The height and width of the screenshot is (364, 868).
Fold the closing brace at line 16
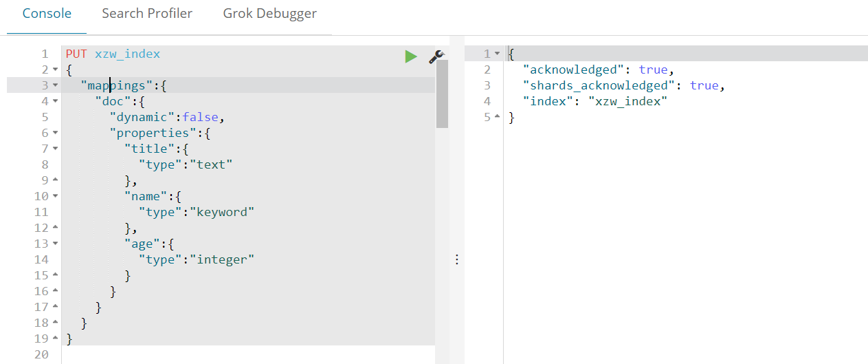pos(55,291)
